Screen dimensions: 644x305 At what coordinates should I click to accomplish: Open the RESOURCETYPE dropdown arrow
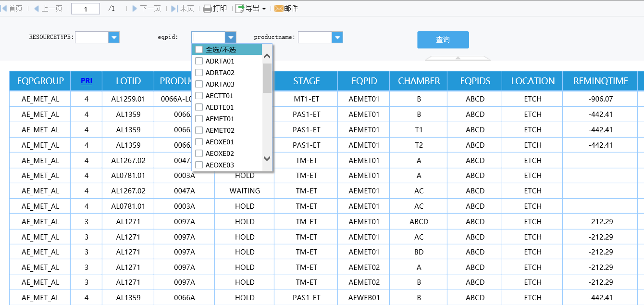(x=114, y=37)
